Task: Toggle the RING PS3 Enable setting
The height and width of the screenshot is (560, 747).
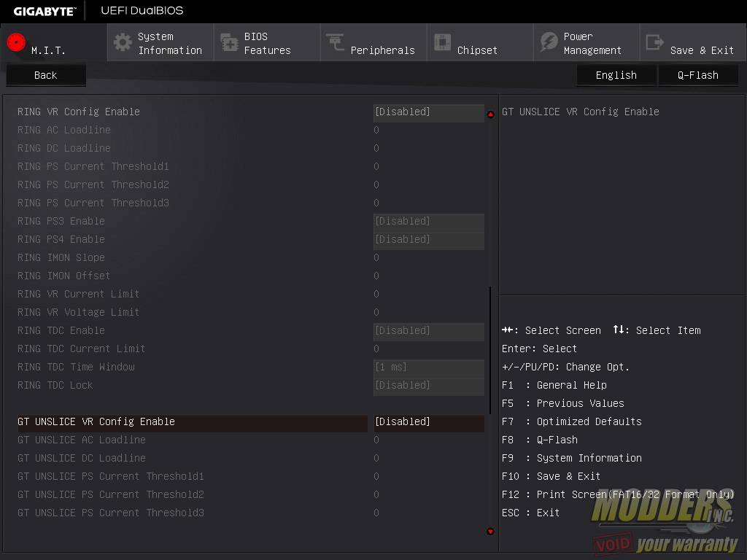Action: (x=428, y=221)
